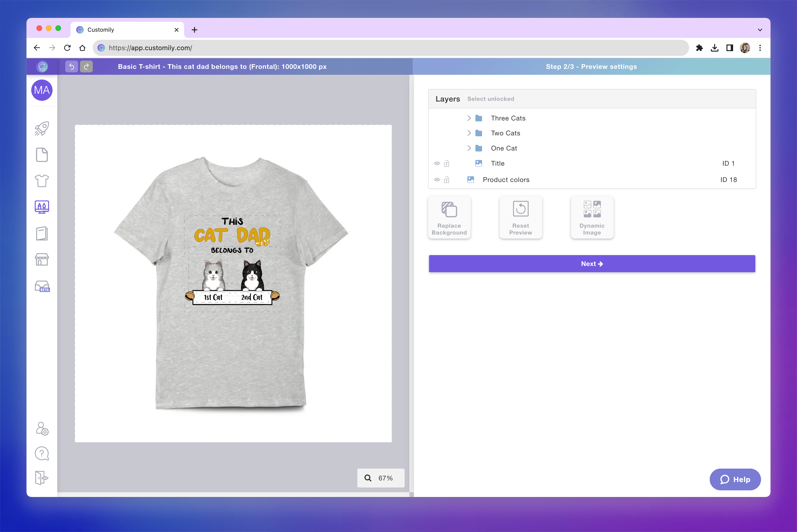Click the redo arrow button

pyautogui.click(x=87, y=66)
